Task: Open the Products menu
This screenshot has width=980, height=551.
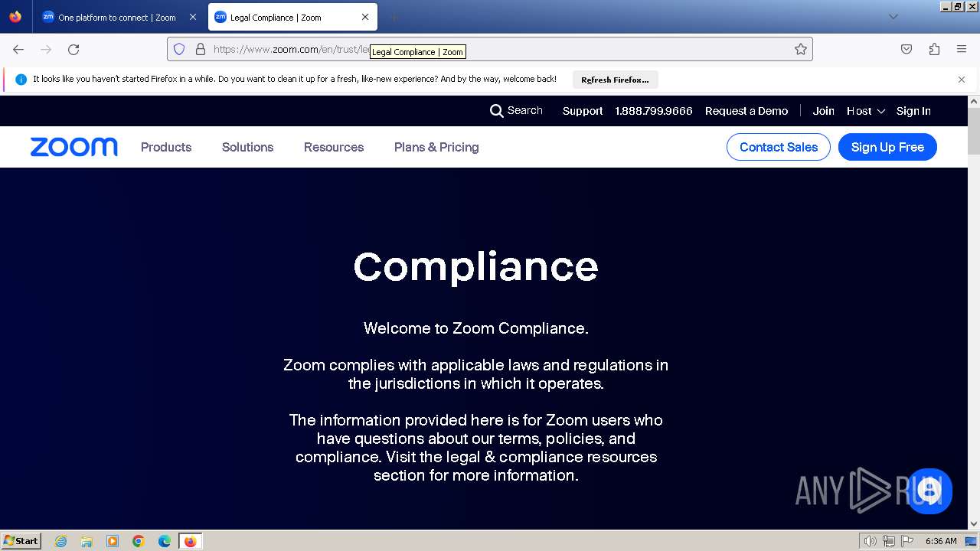Action: [166, 147]
